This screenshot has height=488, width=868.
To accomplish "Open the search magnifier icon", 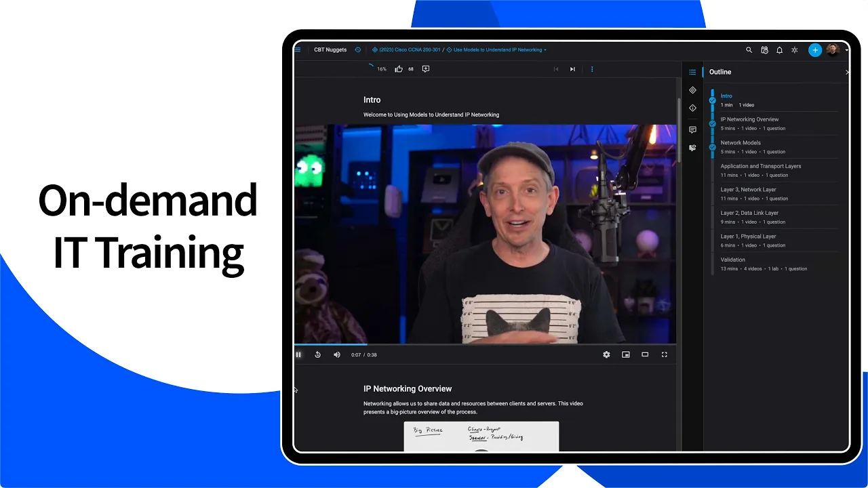I will click(749, 50).
